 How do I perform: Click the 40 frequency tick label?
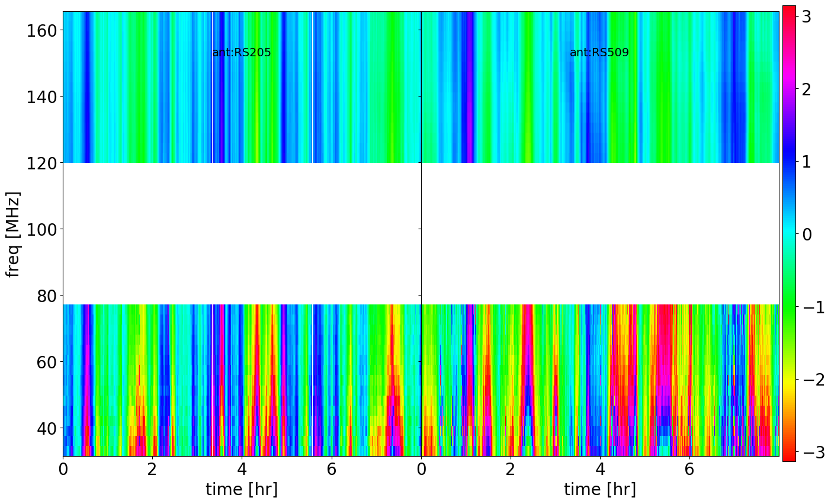46,428
